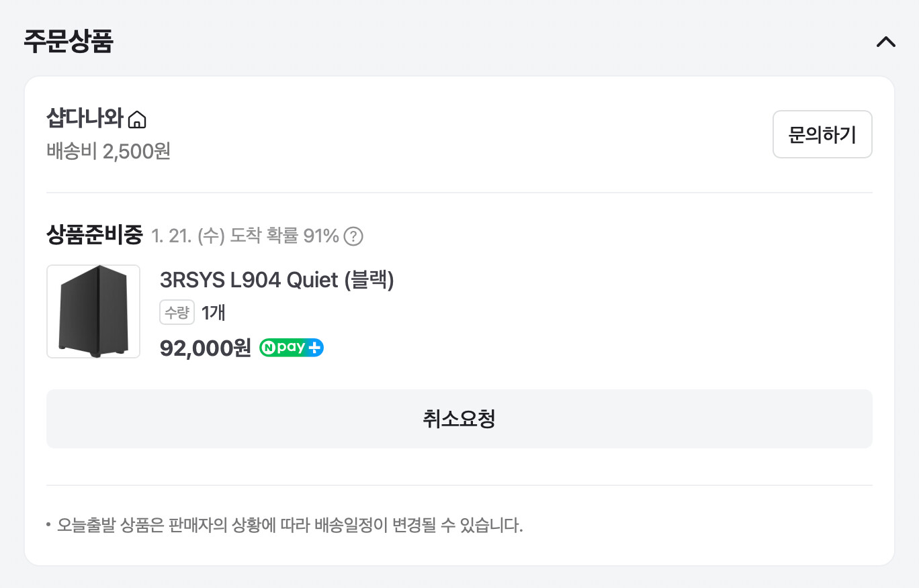Click the 수량 quantity badge
The image size is (919, 588).
[177, 312]
